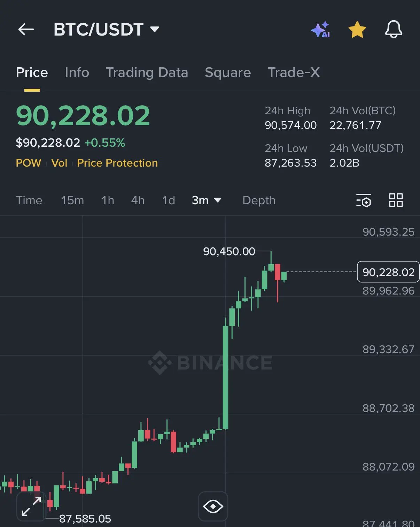Image resolution: width=420 pixels, height=527 pixels.
Task: Show the Depth chart view
Action: tap(259, 200)
